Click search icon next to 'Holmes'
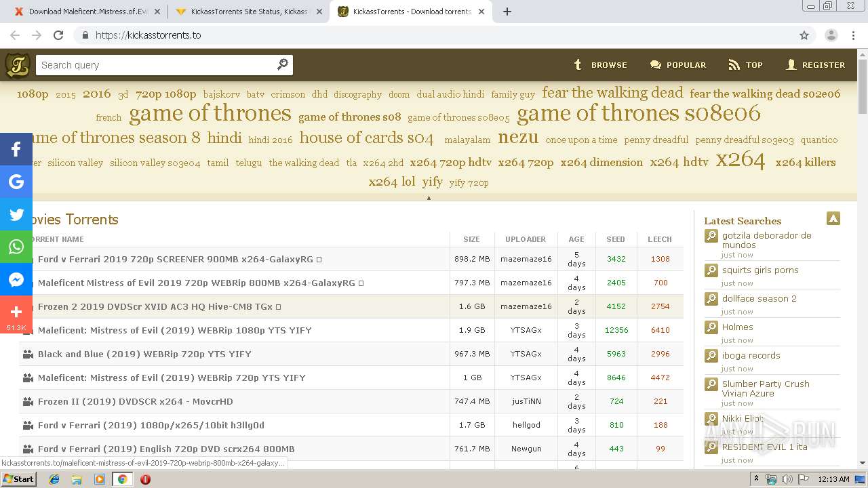868x488 pixels. [711, 327]
